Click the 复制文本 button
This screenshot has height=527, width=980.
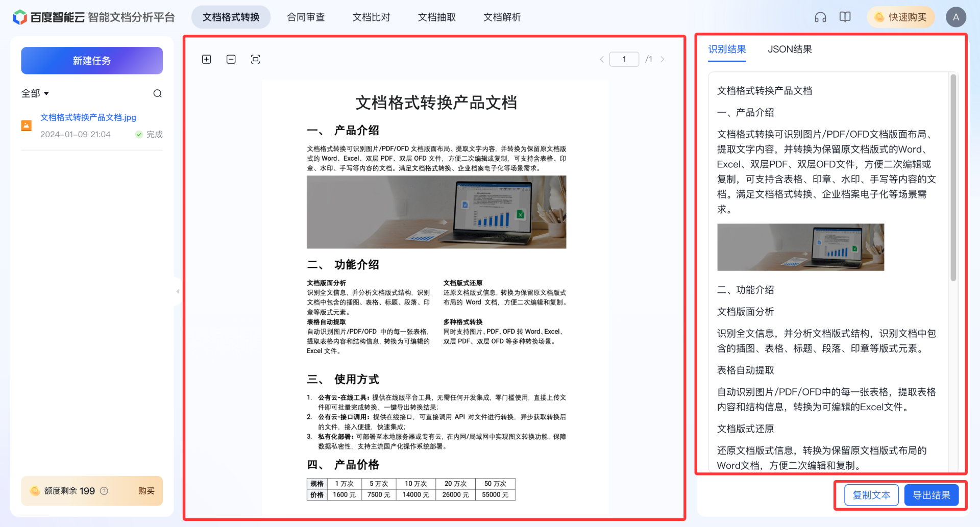point(871,495)
